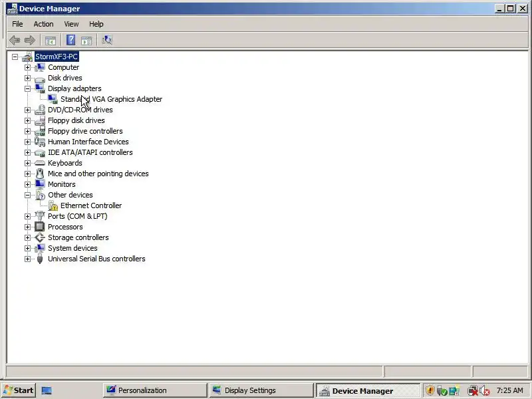The image size is (532, 399).
Task: Toggle the show/hide console tree toolbar icon
Action: (51, 41)
